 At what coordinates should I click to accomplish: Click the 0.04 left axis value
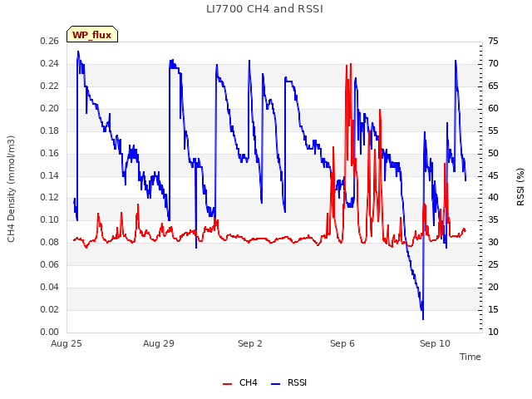pos(50,287)
